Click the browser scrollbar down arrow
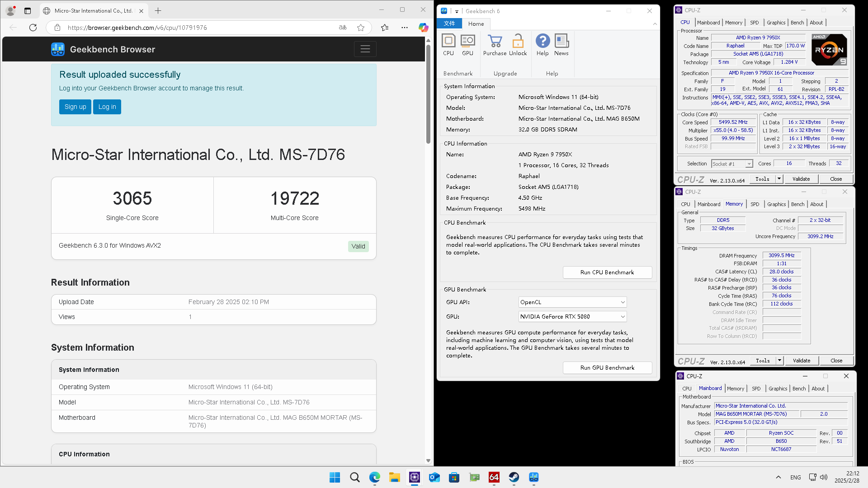The image size is (868, 488). (x=428, y=460)
